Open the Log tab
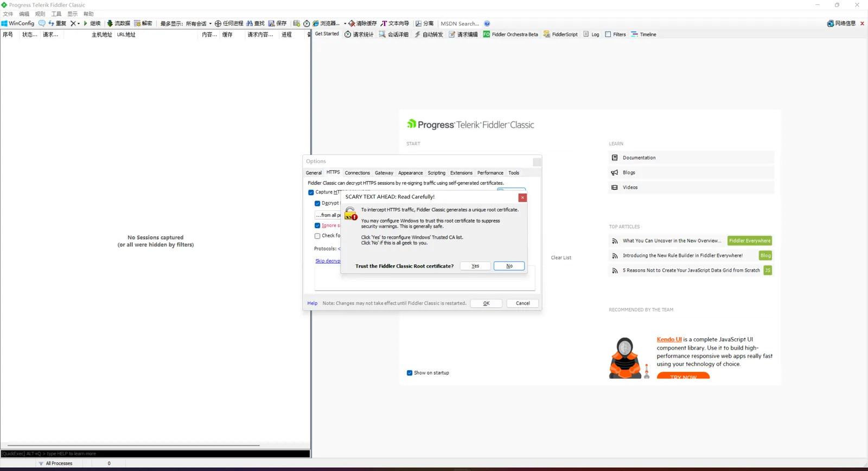The image size is (868, 471). pos(591,34)
